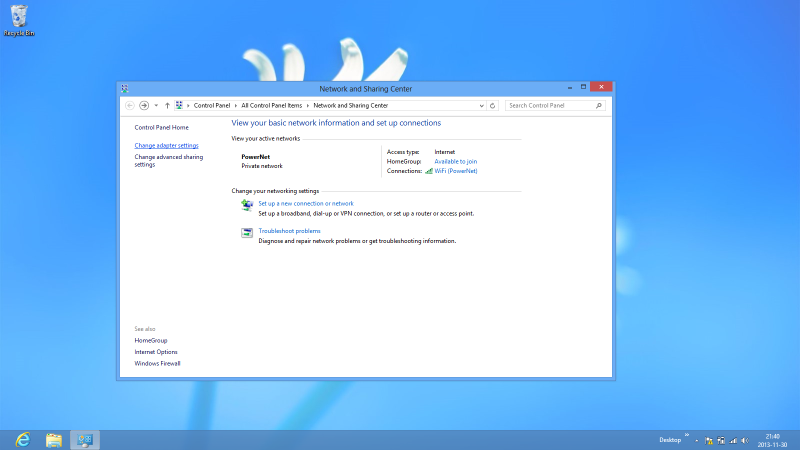Click All Control Panel Items in the breadcrumb

[272, 105]
